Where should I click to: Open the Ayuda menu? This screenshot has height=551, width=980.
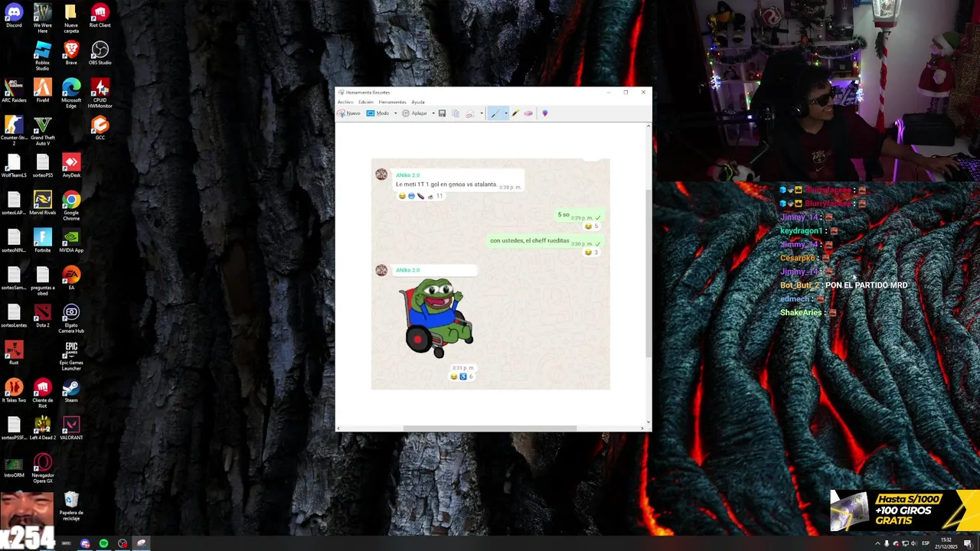click(418, 102)
